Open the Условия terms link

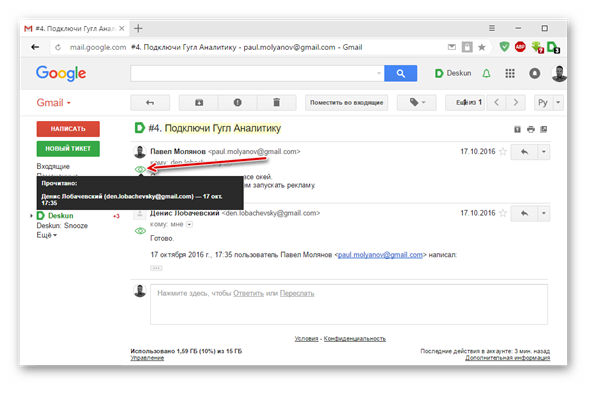[306, 339]
